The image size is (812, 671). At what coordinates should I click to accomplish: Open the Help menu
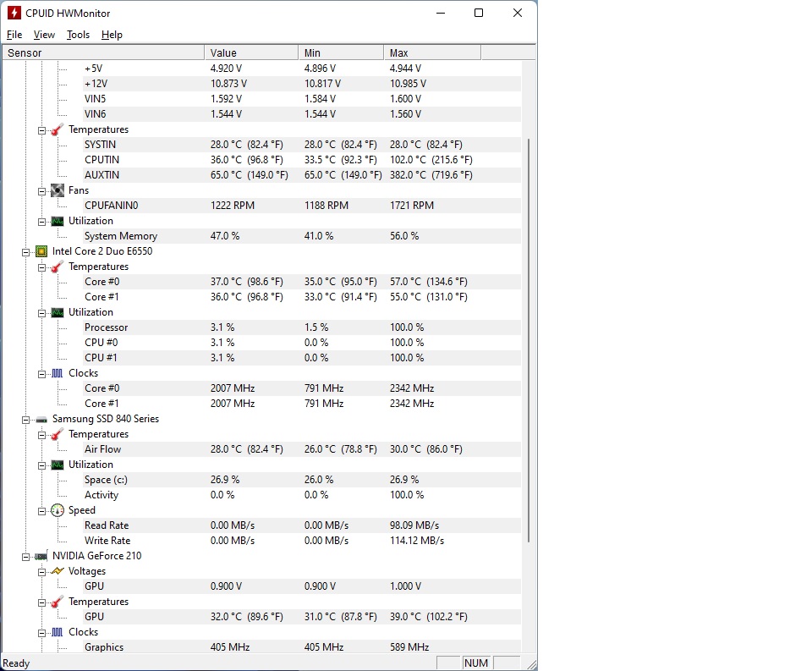(112, 35)
